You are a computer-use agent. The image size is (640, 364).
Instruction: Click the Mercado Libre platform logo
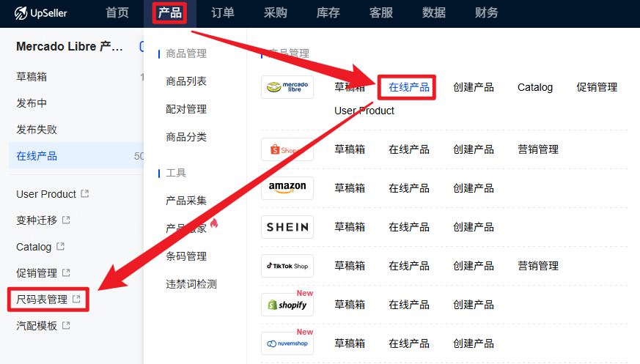[287, 87]
